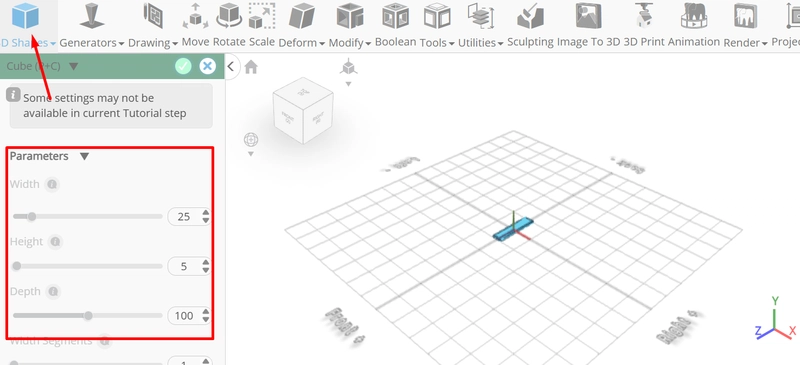Click the Width value field showing 25
The height and width of the screenshot is (365, 800).
(184, 217)
